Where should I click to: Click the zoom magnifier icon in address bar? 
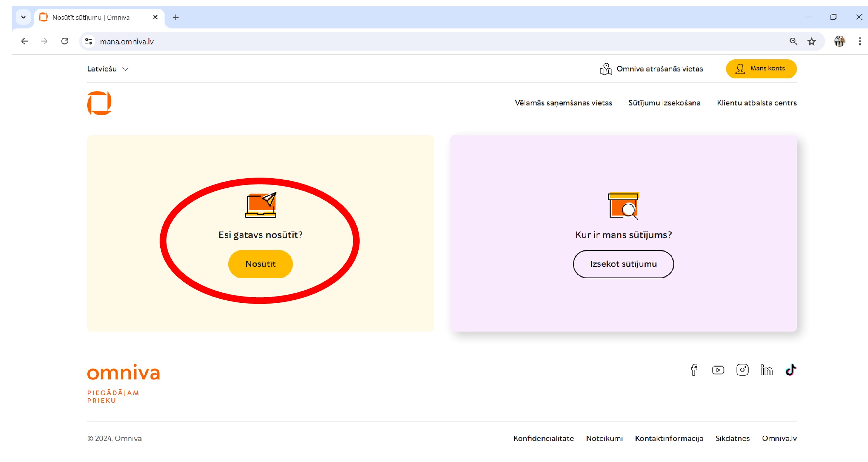tap(793, 42)
